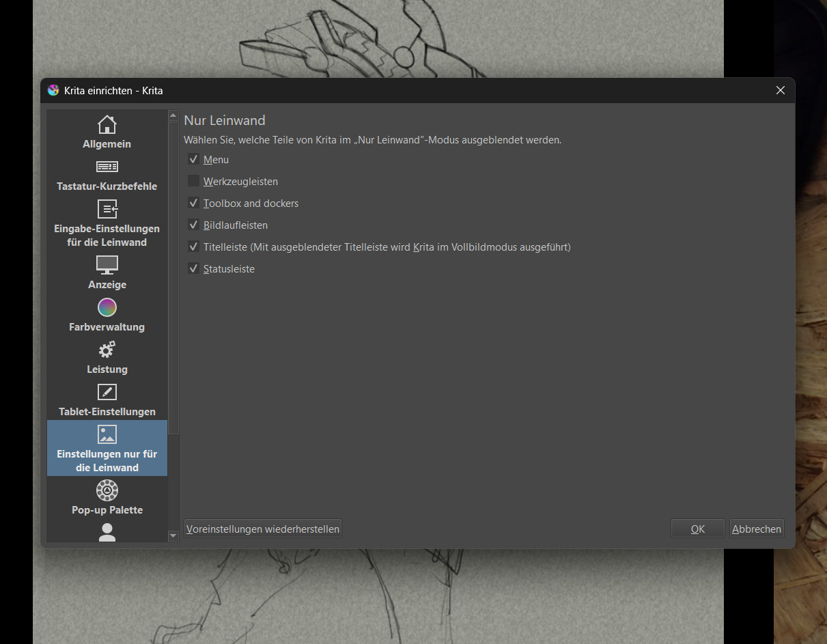Screen dimensions: 827x644
Task: Switch to the Anzeige category label
Action: 107,285
